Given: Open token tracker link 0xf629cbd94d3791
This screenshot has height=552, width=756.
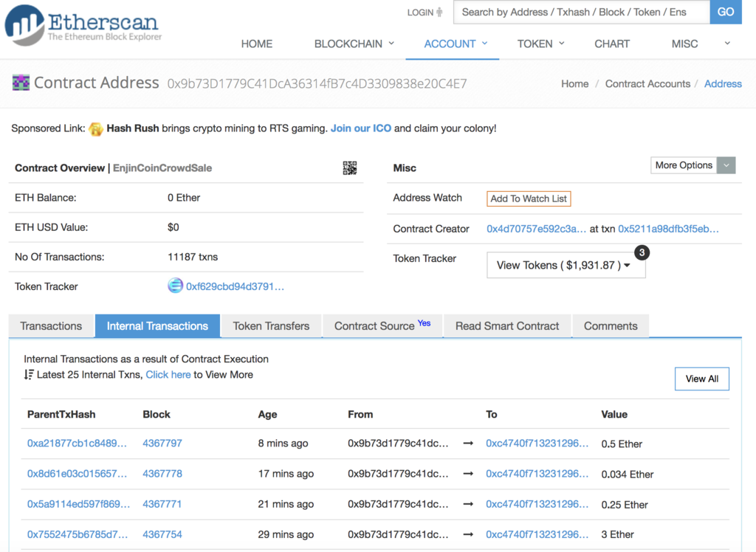Looking at the screenshot, I should [x=235, y=286].
